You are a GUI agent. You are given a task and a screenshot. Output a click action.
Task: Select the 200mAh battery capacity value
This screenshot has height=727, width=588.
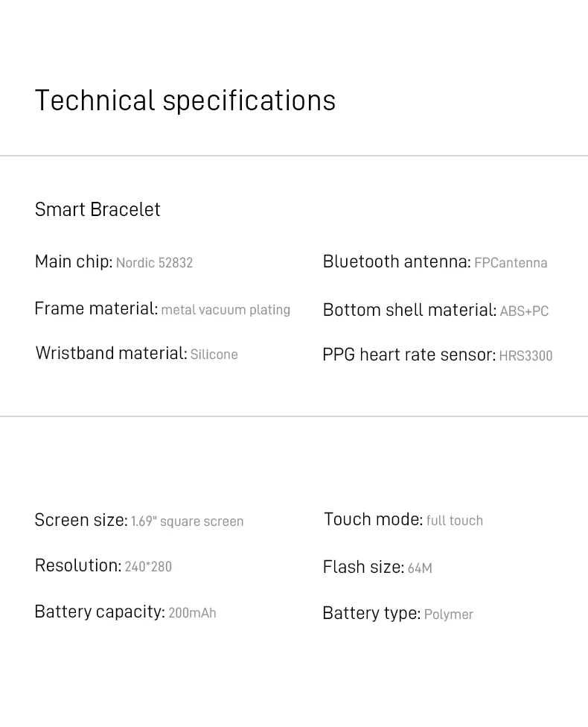(x=192, y=613)
